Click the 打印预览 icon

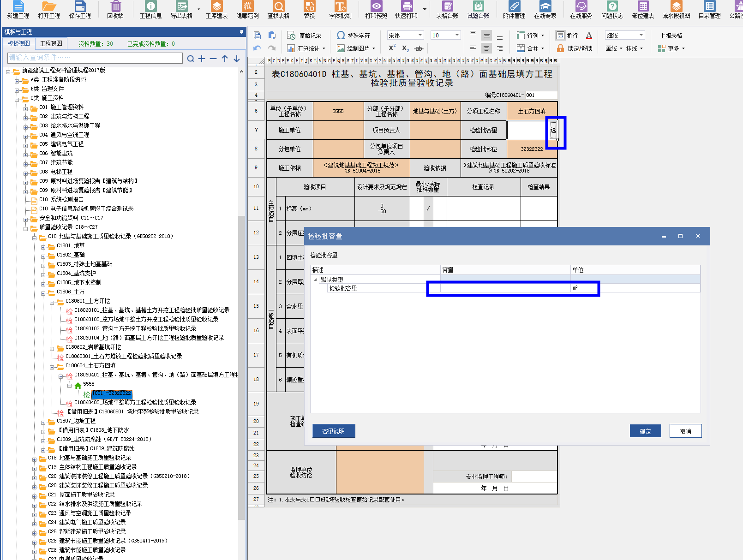377,10
